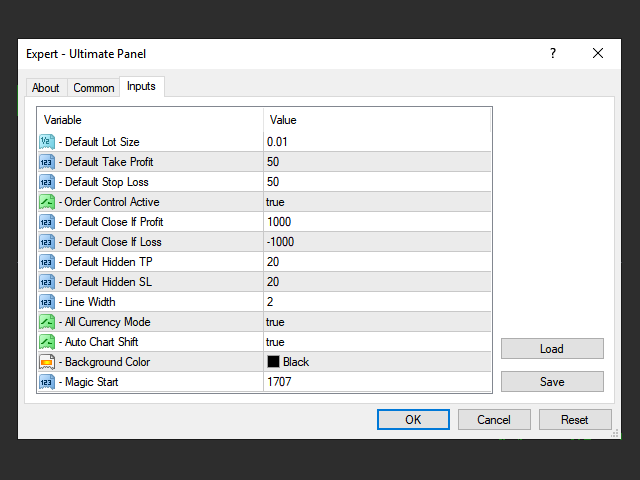Select the Default Stop Loss value field

tap(378, 182)
